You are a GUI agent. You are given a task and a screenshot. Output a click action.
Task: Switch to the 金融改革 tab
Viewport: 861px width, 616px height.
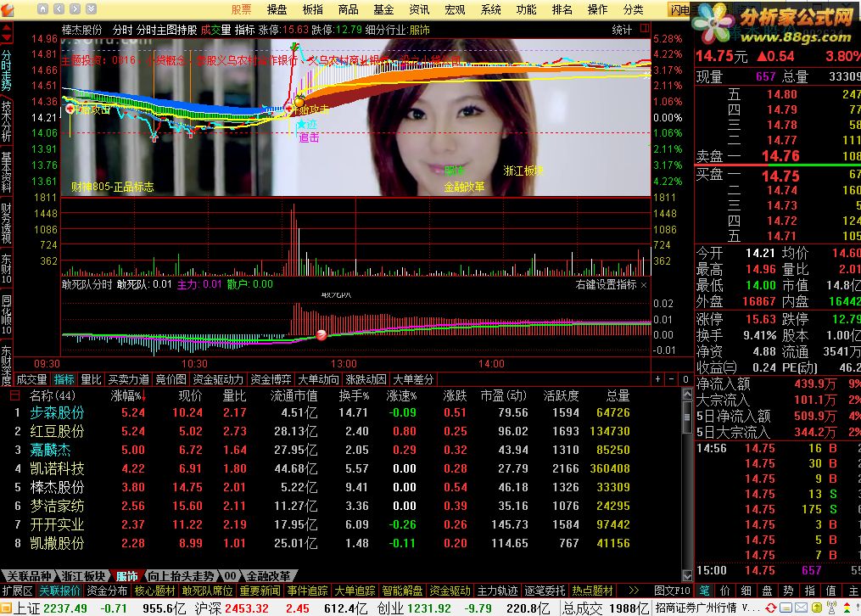click(269, 576)
